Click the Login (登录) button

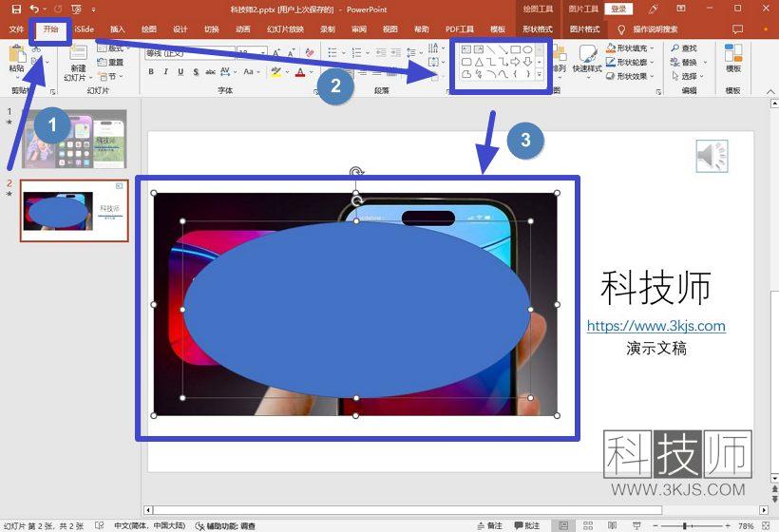[618, 9]
